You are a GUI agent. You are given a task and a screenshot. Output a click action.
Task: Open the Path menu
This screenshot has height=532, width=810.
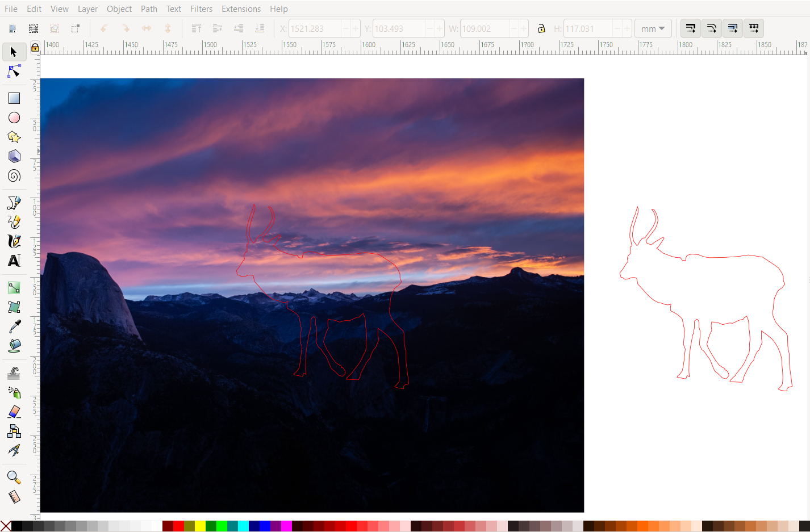click(149, 9)
